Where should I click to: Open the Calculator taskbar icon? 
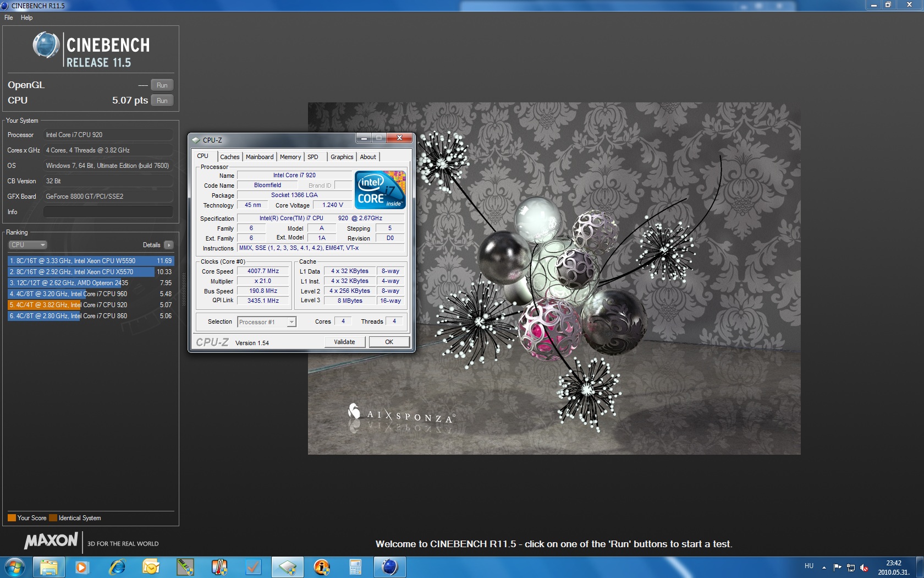click(355, 567)
